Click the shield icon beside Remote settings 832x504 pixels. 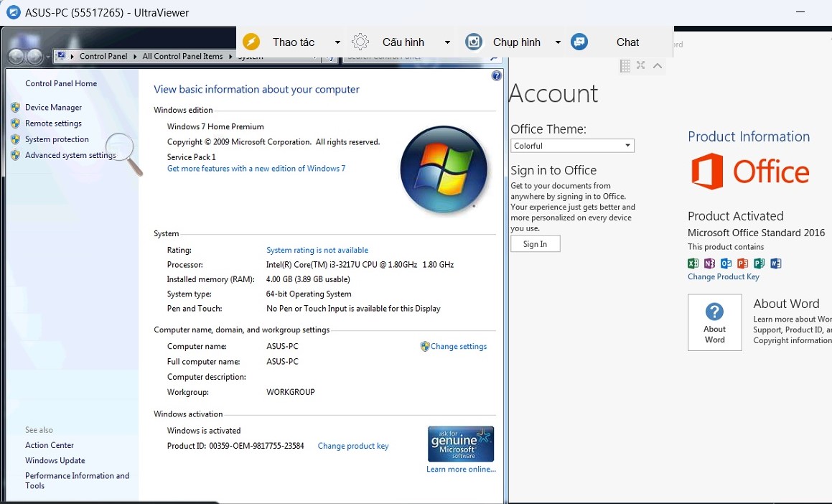pos(15,123)
